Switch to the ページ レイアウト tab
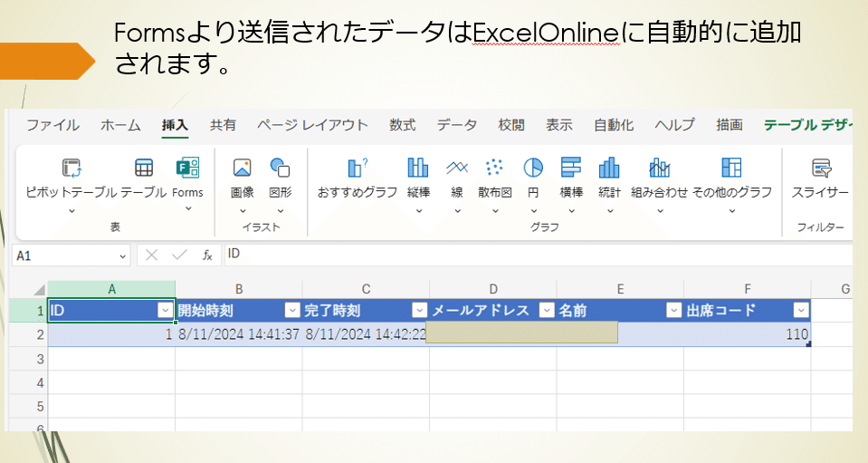The width and height of the screenshot is (868, 463). click(x=313, y=125)
